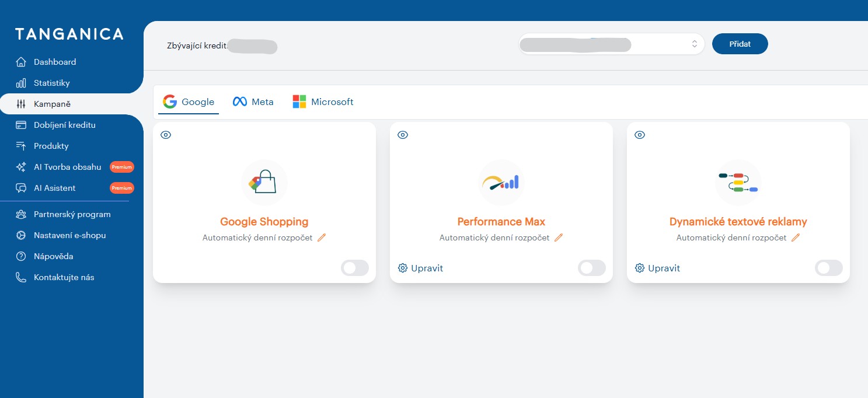The image size is (868, 398).
Task: Click the Dobíjení kreditu card icon
Action: pos(21,125)
